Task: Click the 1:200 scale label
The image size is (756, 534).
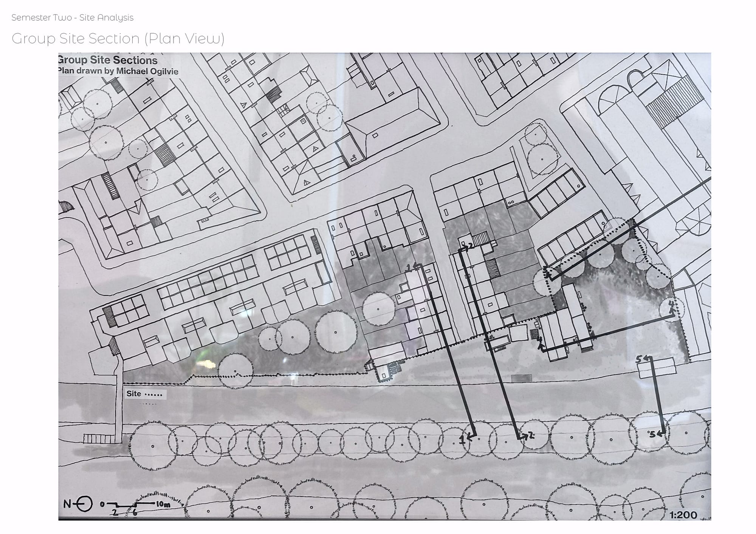Action: 683,515
